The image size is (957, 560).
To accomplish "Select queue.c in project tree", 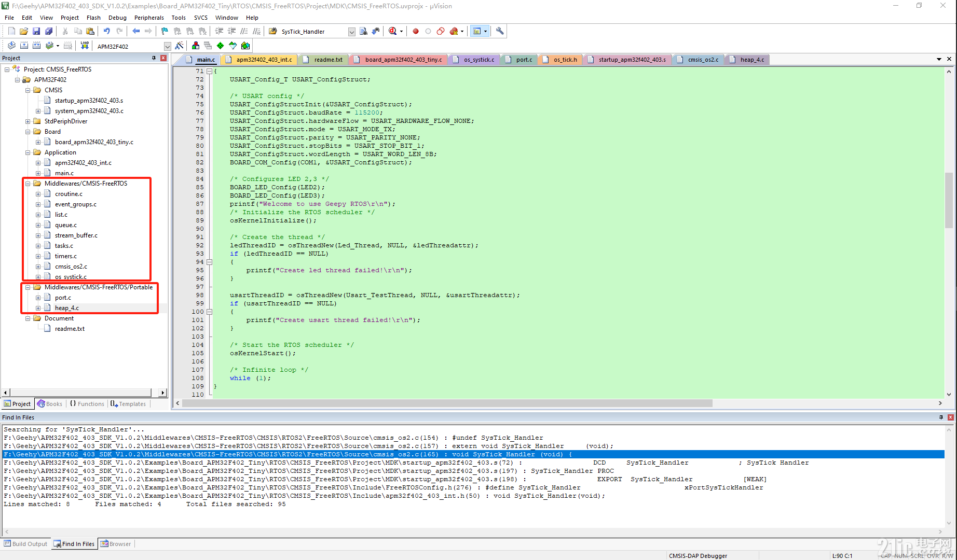I will 66,225.
